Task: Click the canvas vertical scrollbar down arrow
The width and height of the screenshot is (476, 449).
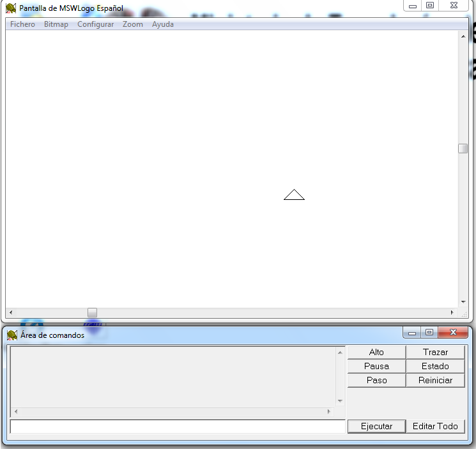Action: (463, 302)
